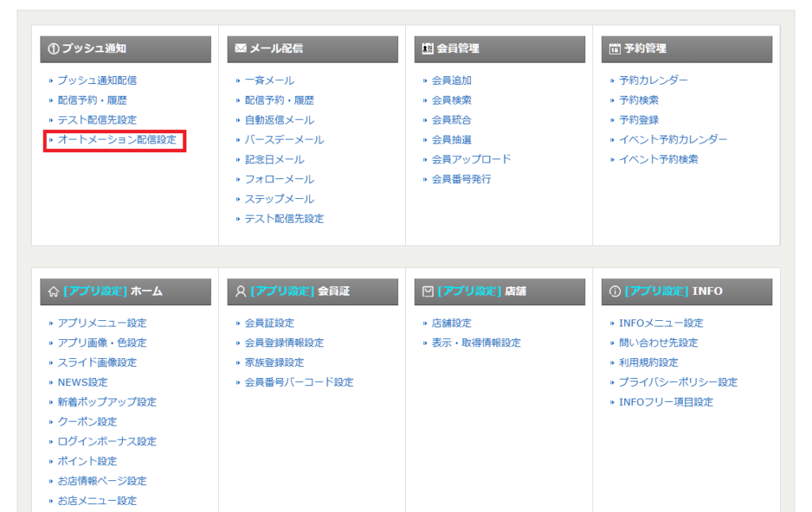Viewport: 812px width, 512px height.
Task: Click the info icon in INFO header
Action: [615, 292]
